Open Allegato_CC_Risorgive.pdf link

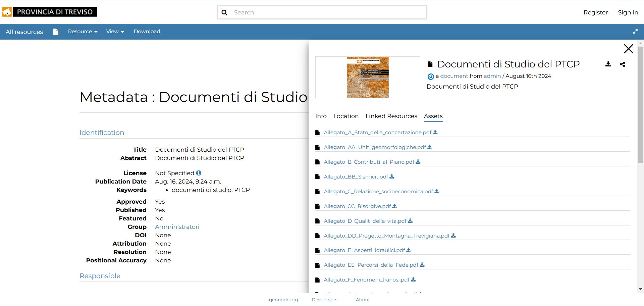pos(357,206)
